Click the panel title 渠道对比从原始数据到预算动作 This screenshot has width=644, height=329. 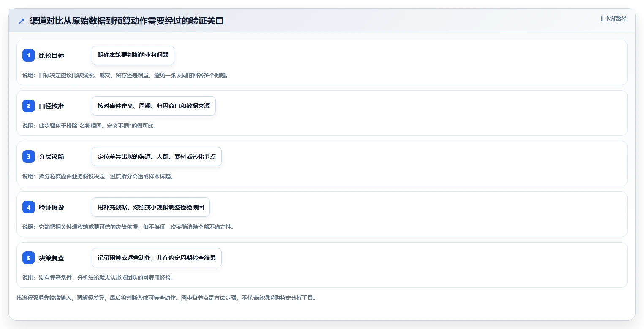click(x=127, y=21)
